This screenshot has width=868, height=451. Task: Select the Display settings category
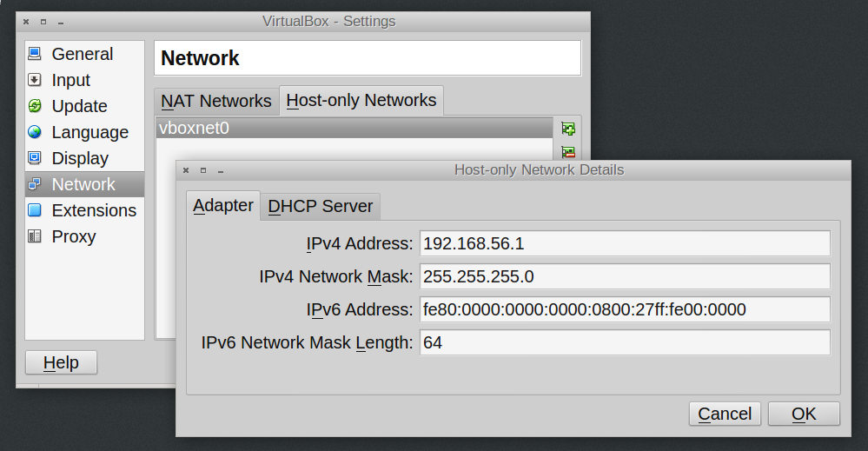(80, 158)
